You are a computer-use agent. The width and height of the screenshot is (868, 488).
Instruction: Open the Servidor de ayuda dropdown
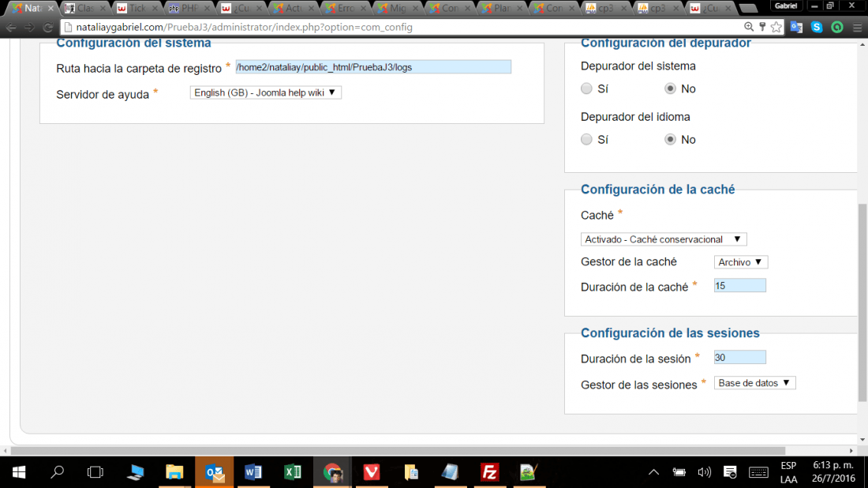tap(266, 92)
